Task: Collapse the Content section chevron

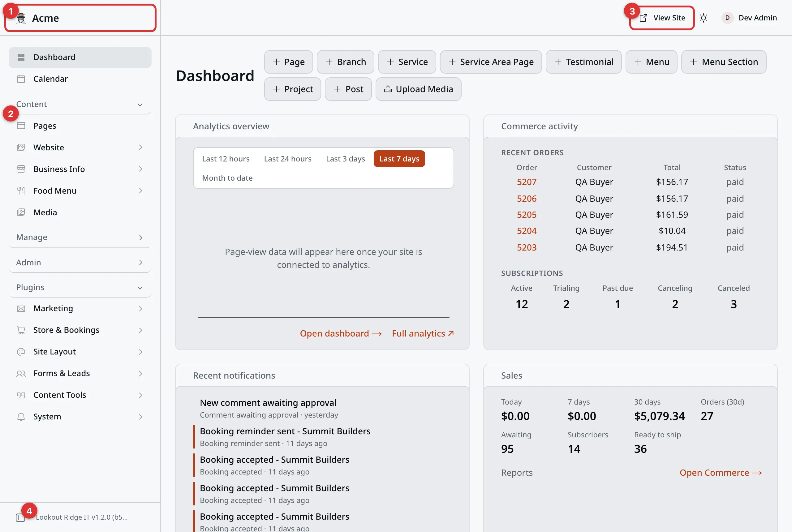Action: pyautogui.click(x=140, y=105)
